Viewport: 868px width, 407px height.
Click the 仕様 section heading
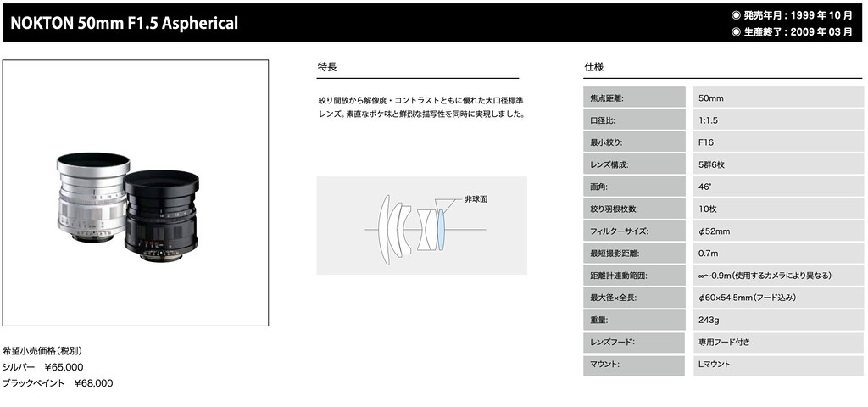[x=594, y=67]
